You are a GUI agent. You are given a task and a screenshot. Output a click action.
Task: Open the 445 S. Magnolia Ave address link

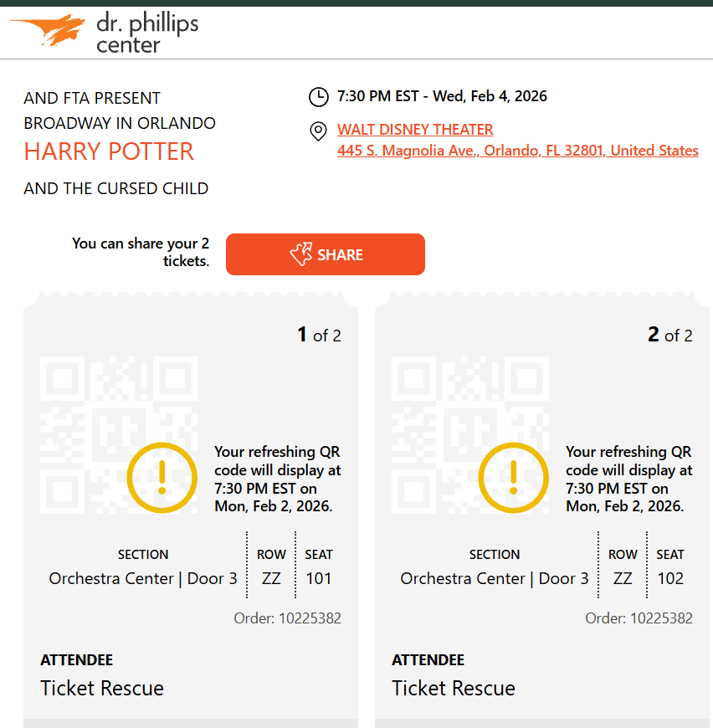pyautogui.click(x=517, y=151)
